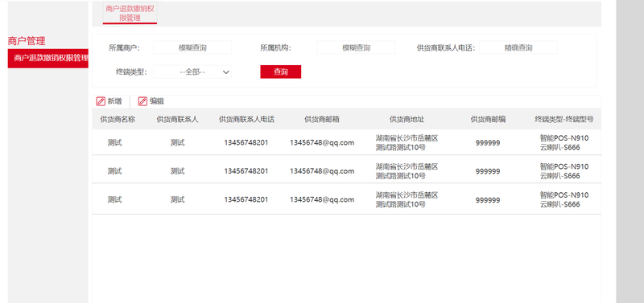
Task: Click the 编辑 pencil icon
Action: coord(142,101)
